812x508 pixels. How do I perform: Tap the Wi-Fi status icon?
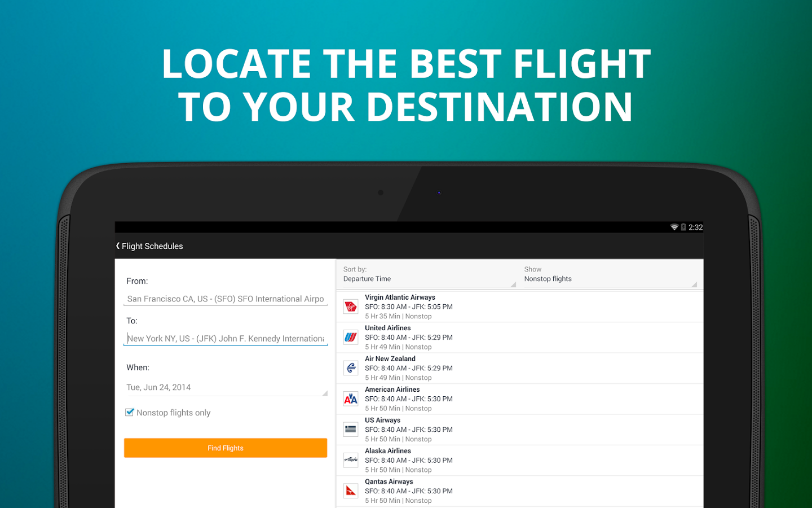click(x=674, y=227)
